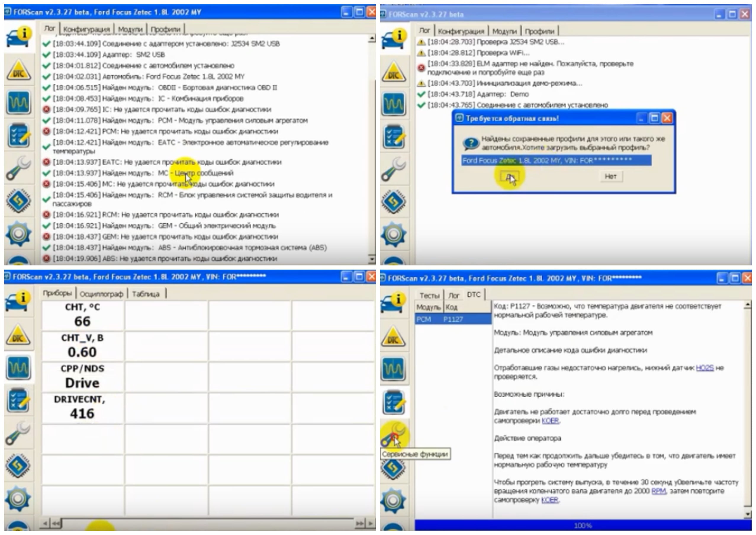Click scroll-up arrow in module-log window
Image resolution: width=756 pixels, height=535 pixels.
(x=372, y=39)
